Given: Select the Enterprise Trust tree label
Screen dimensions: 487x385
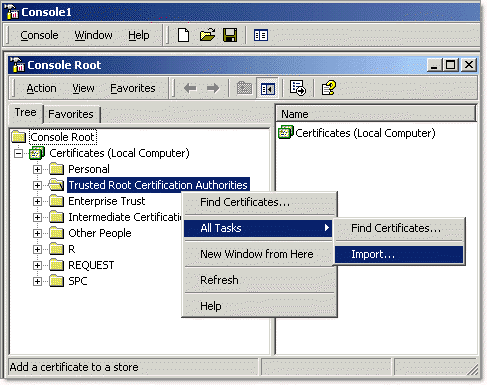Looking at the screenshot, I should [107, 201].
